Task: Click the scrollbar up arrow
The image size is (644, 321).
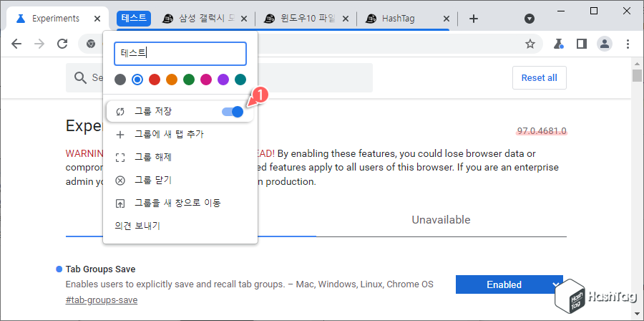Action: 637,63
